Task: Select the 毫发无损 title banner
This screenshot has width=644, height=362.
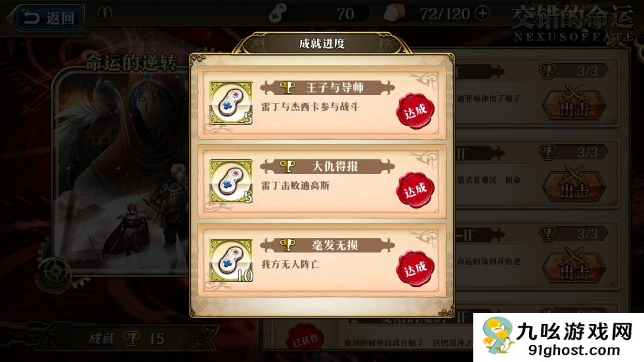Action: point(328,245)
